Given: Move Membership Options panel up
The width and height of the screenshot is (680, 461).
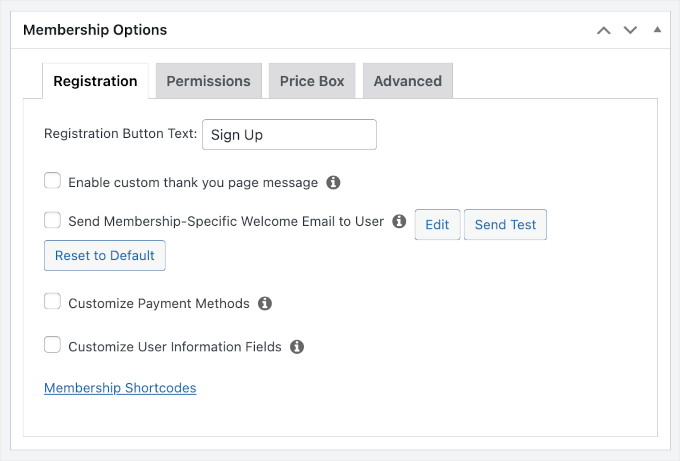Looking at the screenshot, I should click(x=604, y=30).
